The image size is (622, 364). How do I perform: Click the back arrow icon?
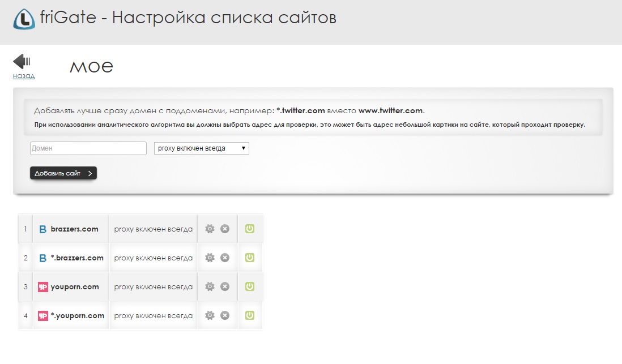(22, 61)
